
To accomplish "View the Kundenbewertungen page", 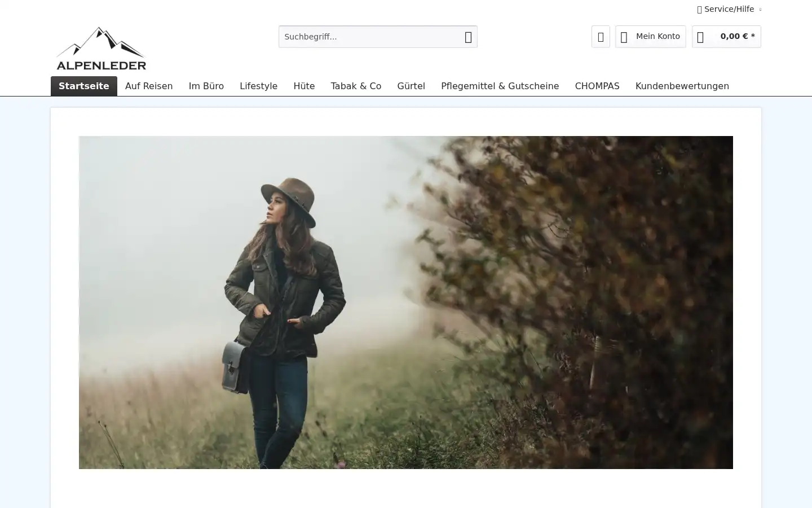I will point(682,86).
